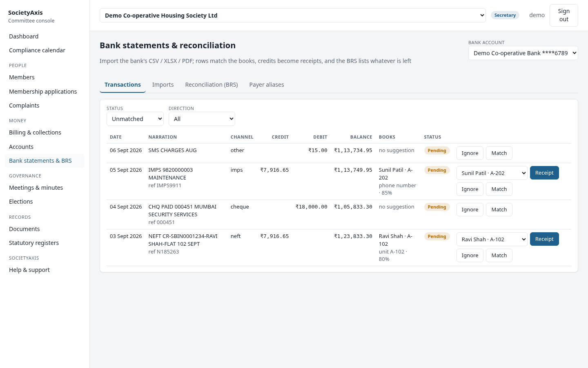Change the Status filter dropdown
The image size is (588, 368).
(135, 119)
